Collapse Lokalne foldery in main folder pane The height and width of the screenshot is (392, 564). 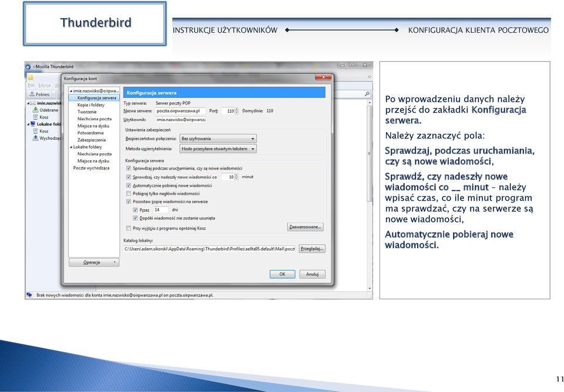(28, 124)
